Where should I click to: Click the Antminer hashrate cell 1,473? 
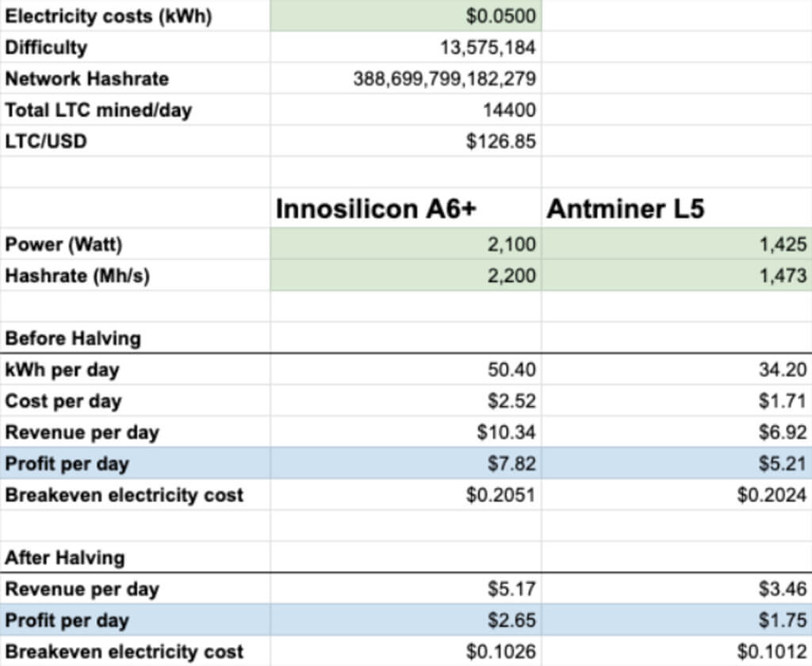coord(676,275)
